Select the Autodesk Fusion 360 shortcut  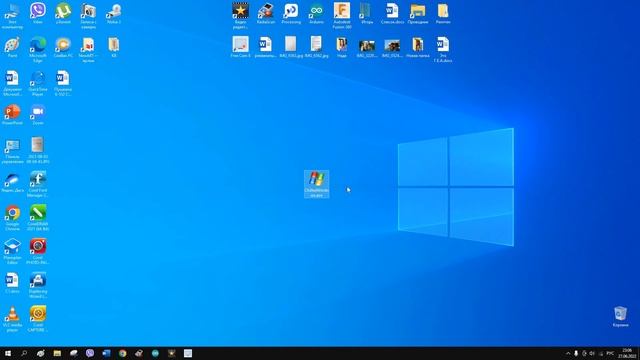[342, 16]
